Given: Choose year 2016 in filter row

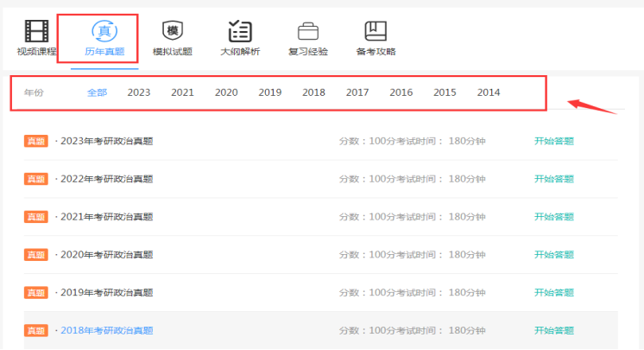Looking at the screenshot, I should pos(401,92).
